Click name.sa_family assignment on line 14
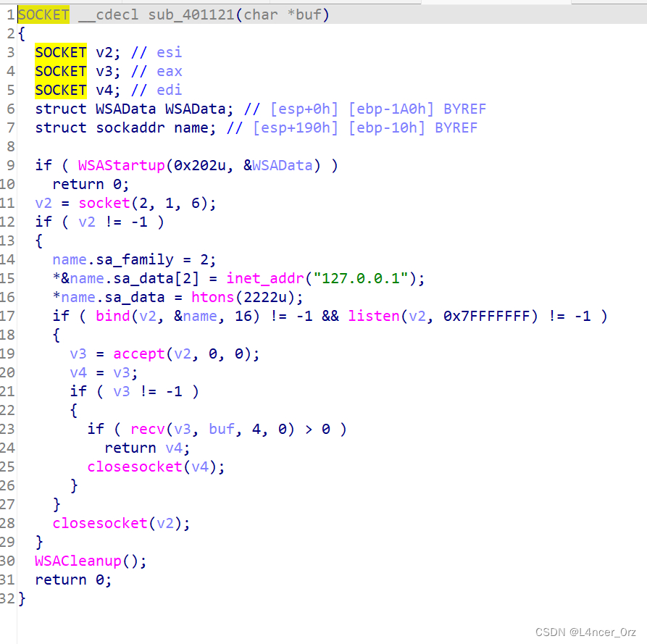 (x=134, y=259)
